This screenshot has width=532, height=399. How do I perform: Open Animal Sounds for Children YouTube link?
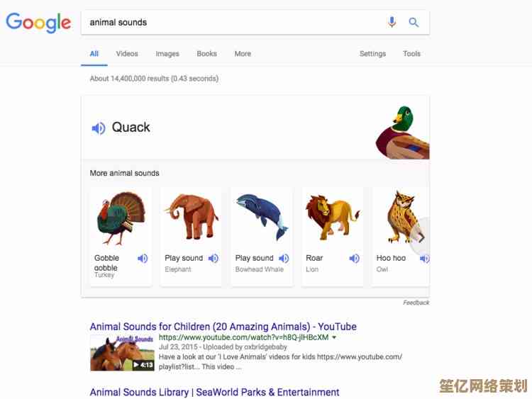[x=223, y=327]
